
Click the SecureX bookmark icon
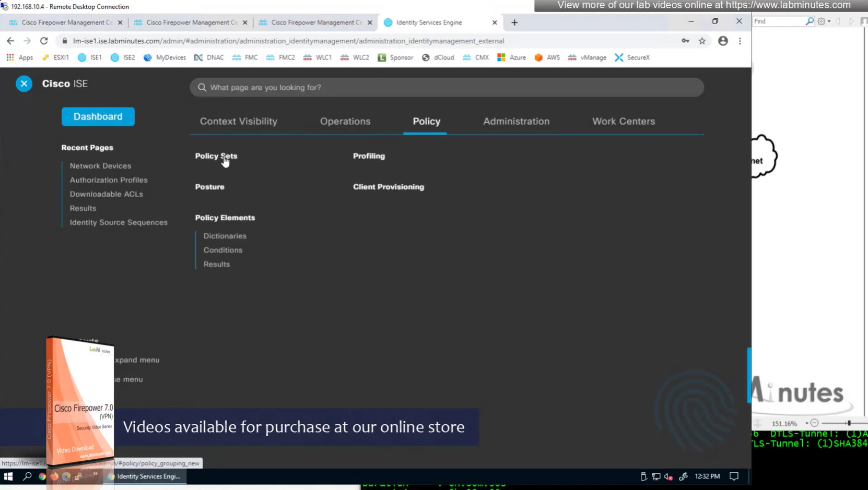pyautogui.click(x=619, y=57)
